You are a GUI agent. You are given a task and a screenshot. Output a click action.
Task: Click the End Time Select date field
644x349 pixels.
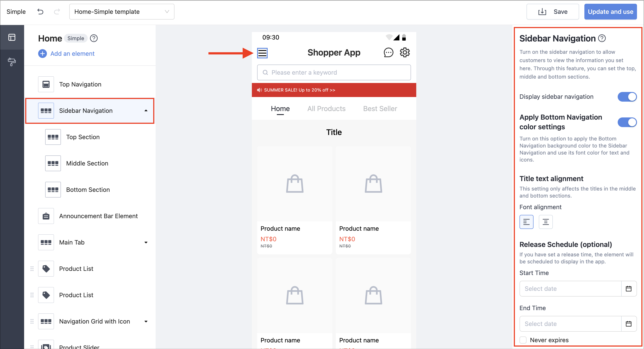tap(571, 324)
